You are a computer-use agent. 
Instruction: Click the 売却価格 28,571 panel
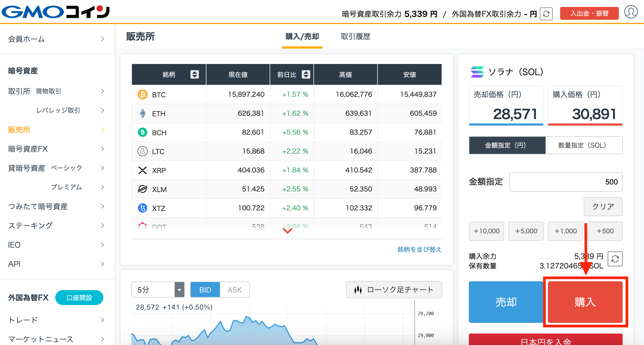tap(506, 106)
